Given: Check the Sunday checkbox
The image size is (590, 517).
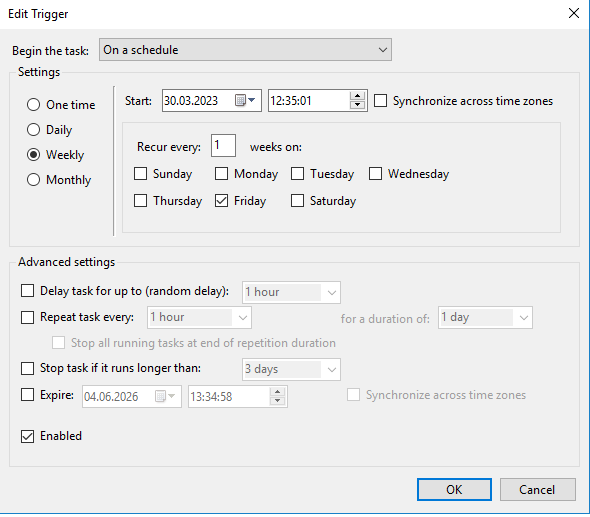Looking at the screenshot, I should tap(140, 174).
